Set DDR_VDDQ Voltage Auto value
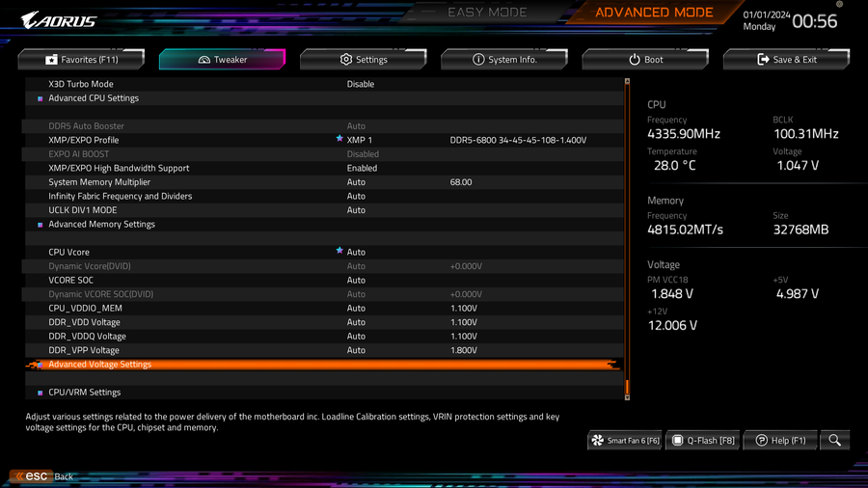This screenshot has width=868, height=488. coord(356,337)
